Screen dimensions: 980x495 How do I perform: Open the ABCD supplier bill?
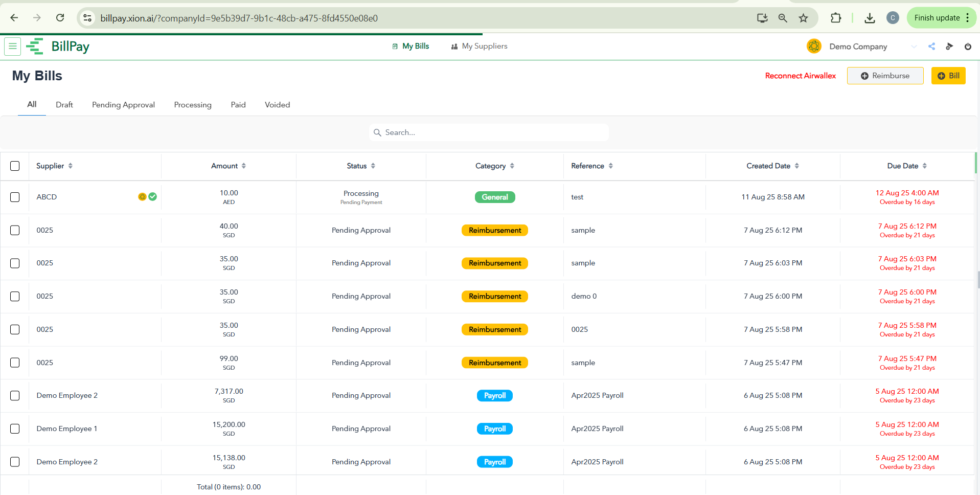click(x=47, y=197)
